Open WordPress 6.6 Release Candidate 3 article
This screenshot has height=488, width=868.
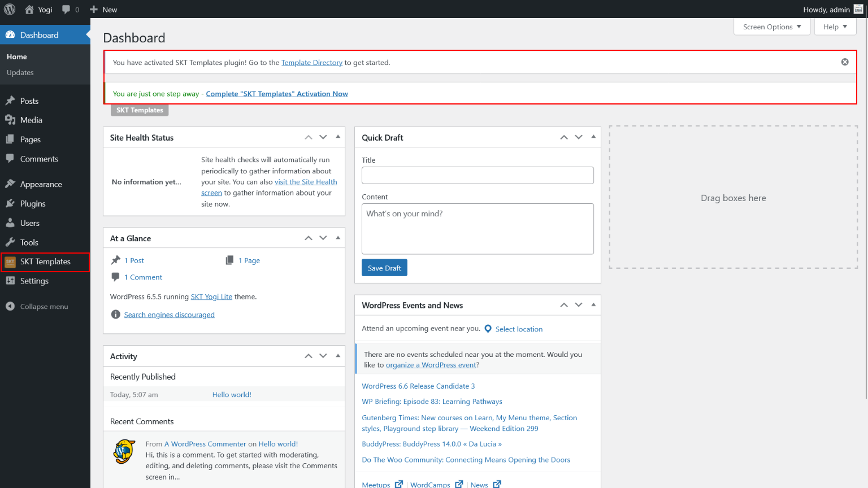point(418,386)
